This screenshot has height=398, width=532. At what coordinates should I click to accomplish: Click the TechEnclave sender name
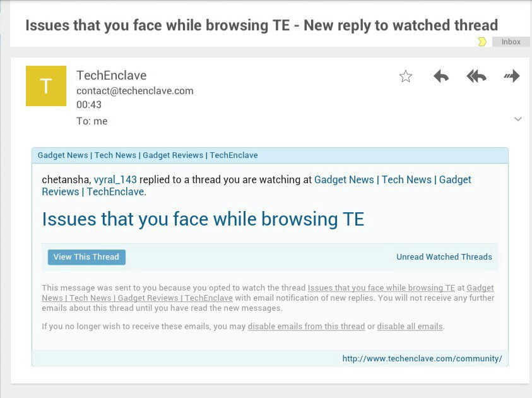111,75
